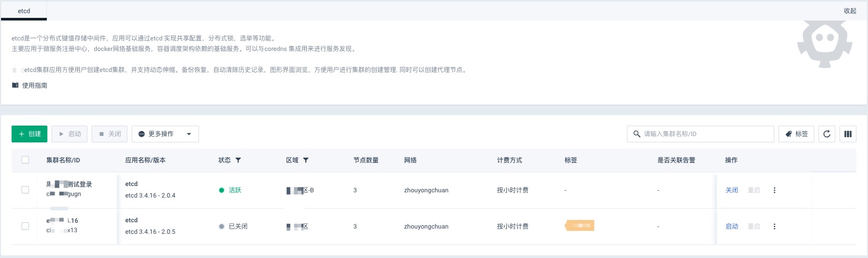Open more actions menu for the 已关闭 row
The height and width of the screenshot is (258, 868).
[774, 226]
